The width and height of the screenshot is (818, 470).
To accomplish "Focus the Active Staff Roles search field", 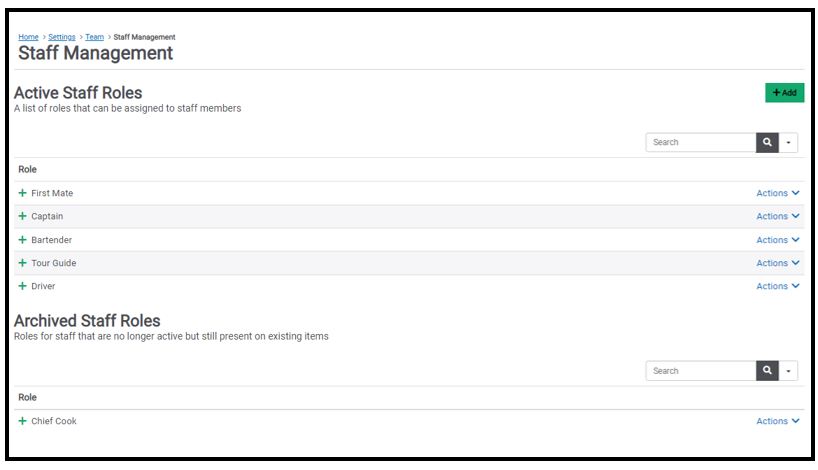I will coord(701,142).
